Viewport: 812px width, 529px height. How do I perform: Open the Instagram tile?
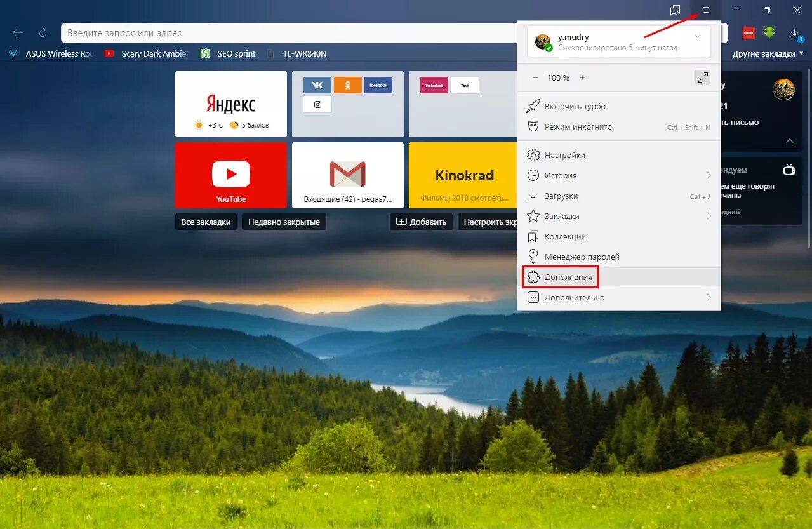[317, 104]
